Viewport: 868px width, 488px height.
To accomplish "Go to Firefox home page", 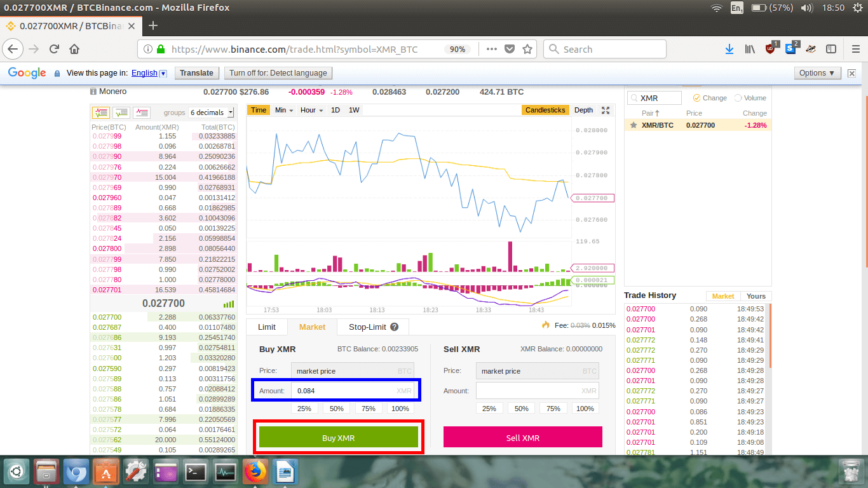I will pyautogui.click(x=74, y=49).
